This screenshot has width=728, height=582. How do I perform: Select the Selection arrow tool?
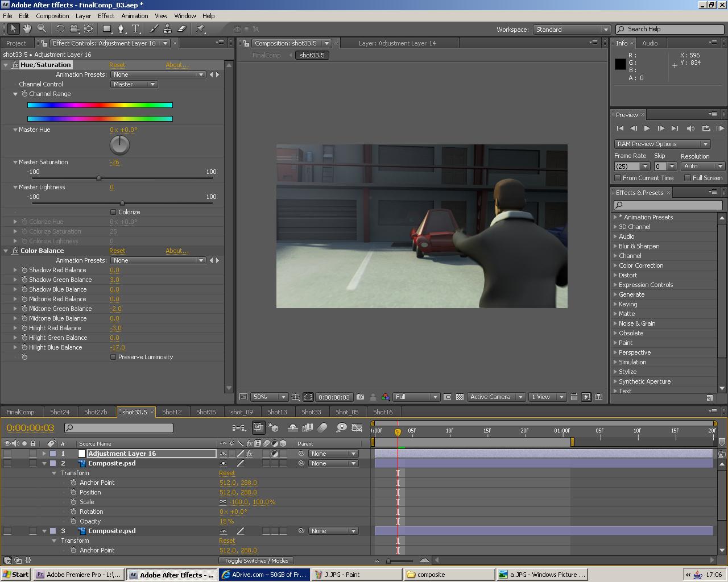(x=14, y=28)
